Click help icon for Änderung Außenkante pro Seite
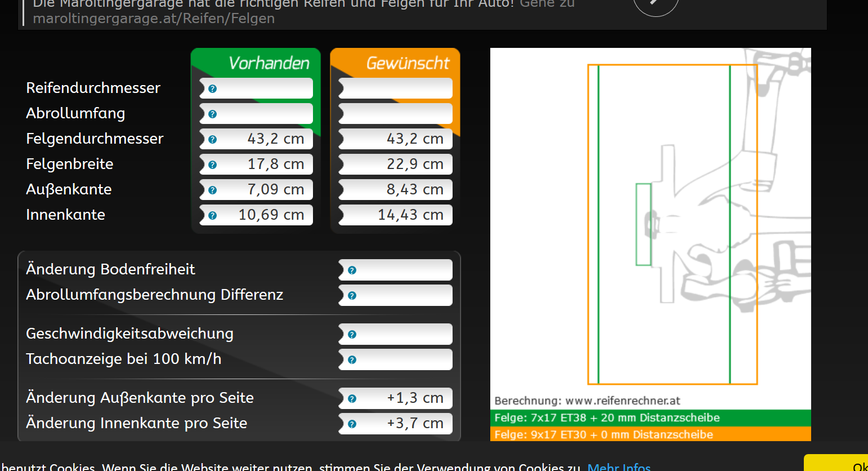868x471 pixels. [x=352, y=398]
